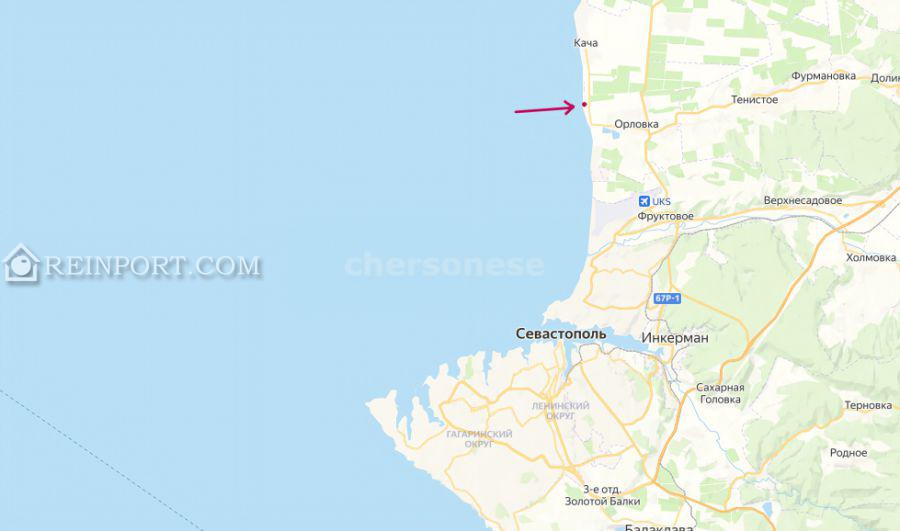Click the Родное place label
Image resolution: width=900 pixels, height=531 pixels.
click(848, 453)
